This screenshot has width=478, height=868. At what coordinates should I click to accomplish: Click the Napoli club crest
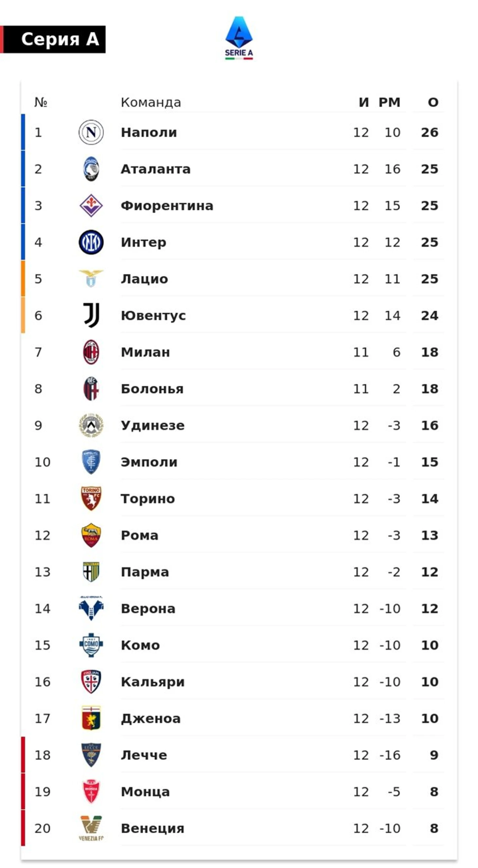[91, 133]
